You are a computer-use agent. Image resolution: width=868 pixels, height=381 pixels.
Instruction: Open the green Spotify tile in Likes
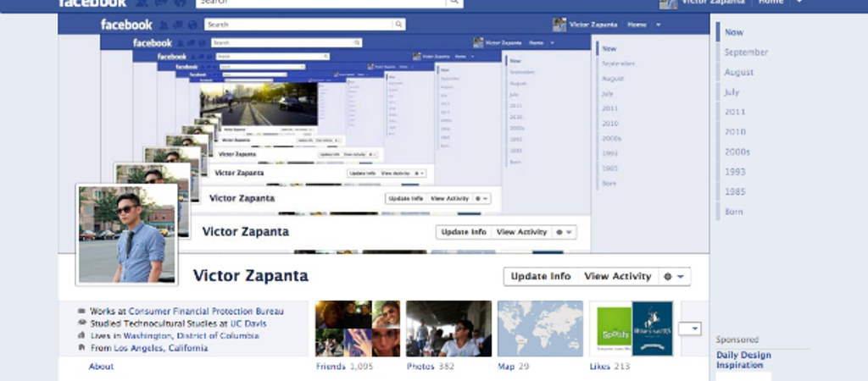point(614,326)
